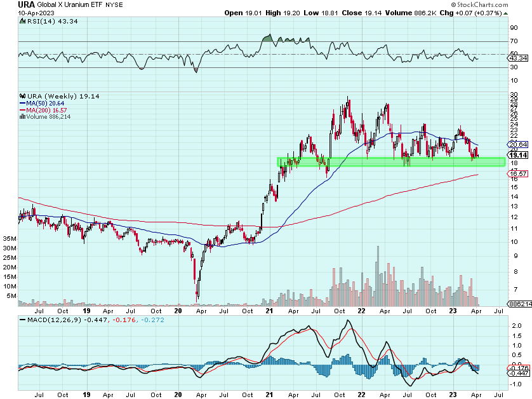Click the -1.0 label on the MACD axis

click(x=515, y=384)
